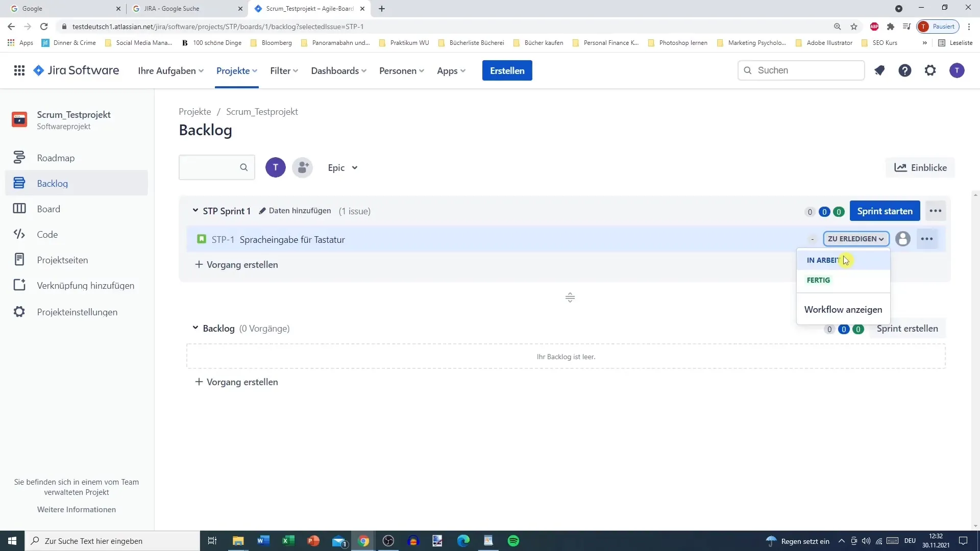Click the Adblock extension icon
The height and width of the screenshot is (551, 980).
point(874,27)
